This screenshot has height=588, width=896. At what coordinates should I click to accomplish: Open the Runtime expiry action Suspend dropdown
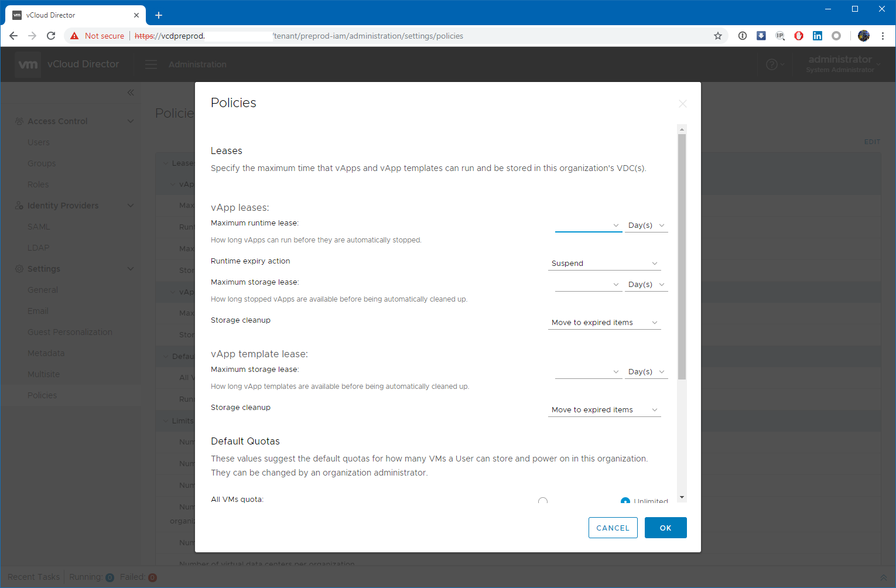(x=604, y=264)
